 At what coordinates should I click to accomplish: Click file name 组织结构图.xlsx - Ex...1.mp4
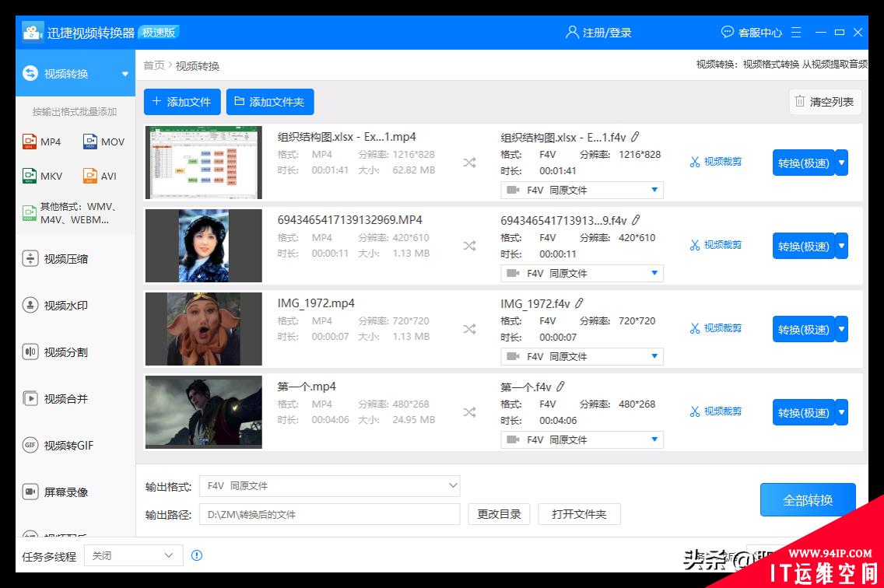tap(347, 137)
